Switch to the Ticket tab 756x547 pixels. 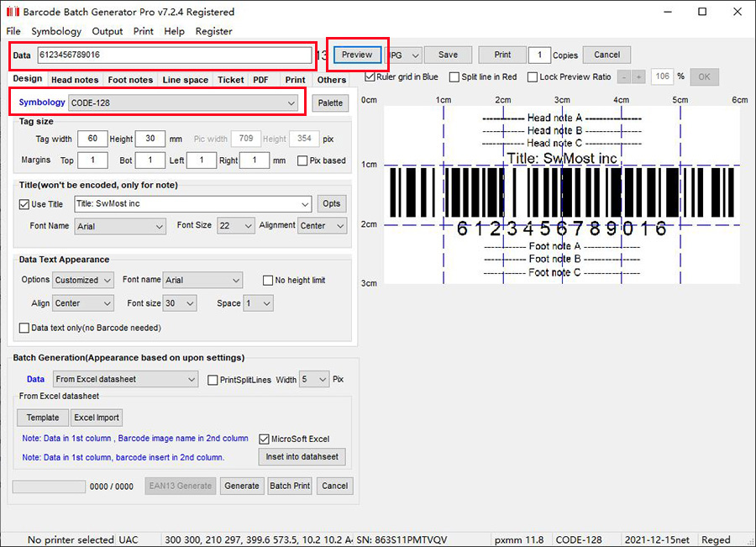coord(230,80)
